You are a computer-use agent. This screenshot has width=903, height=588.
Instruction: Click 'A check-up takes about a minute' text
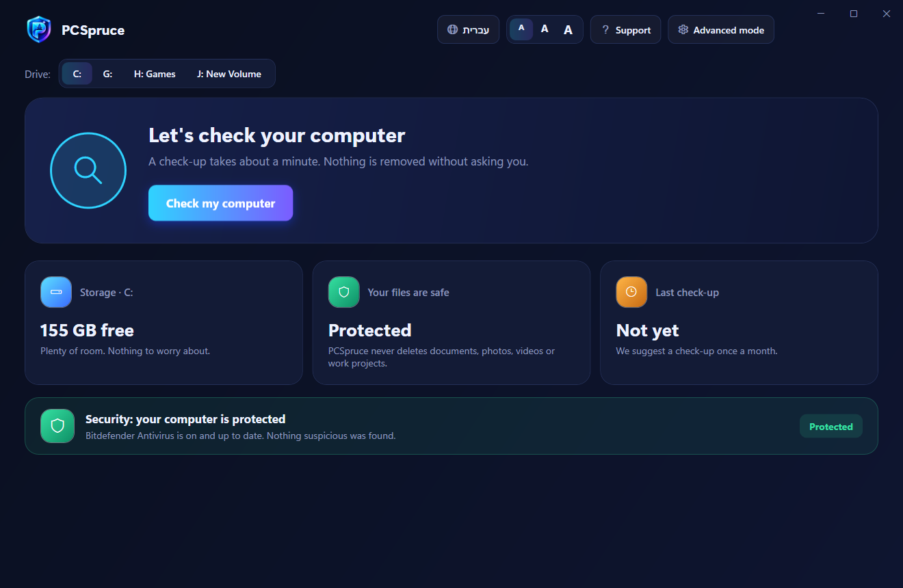(339, 162)
